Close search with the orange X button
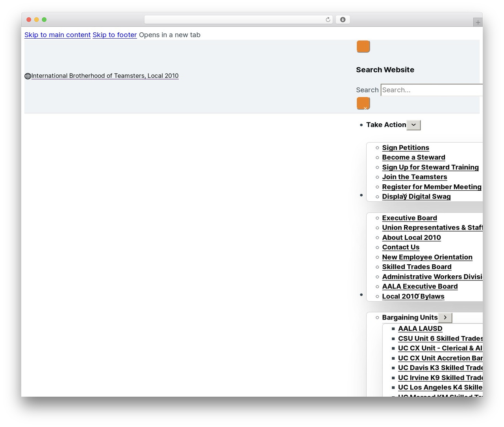Image resolution: width=504 pixels, height=427 pixels. [363, 103]
